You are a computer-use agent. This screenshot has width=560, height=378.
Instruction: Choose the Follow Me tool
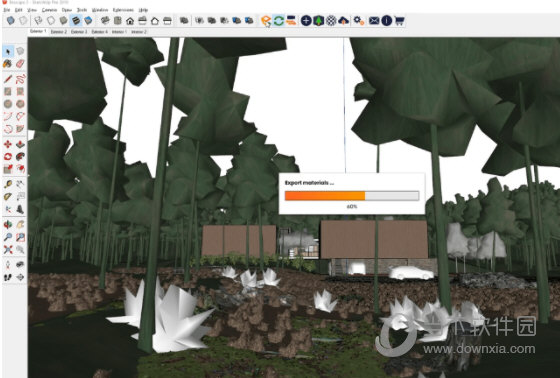[x=20, y=156]
